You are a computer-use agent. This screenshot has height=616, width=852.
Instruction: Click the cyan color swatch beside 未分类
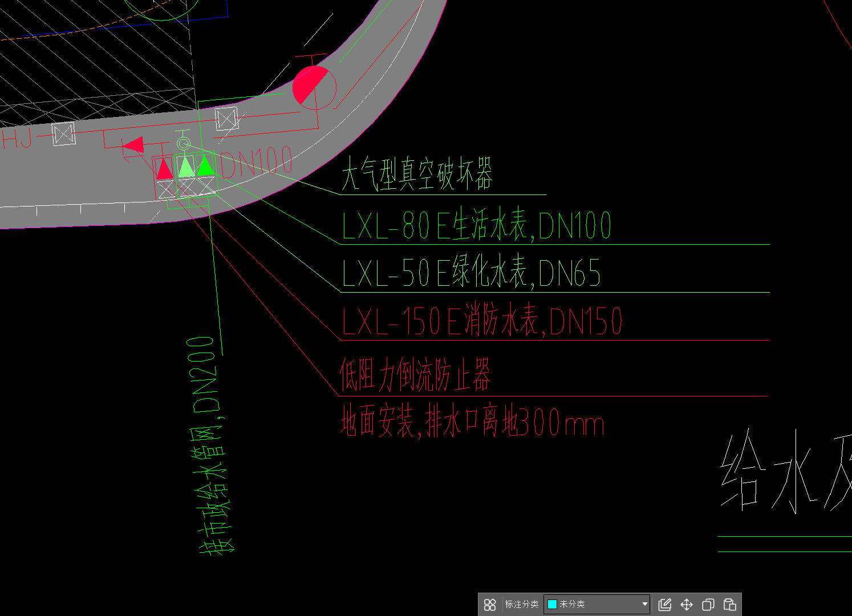coord(552,604)
